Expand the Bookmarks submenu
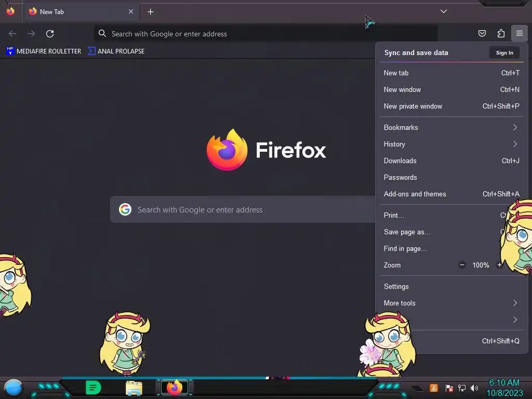Viewport: 532px width, 399px height. click(x=451, y=128)
